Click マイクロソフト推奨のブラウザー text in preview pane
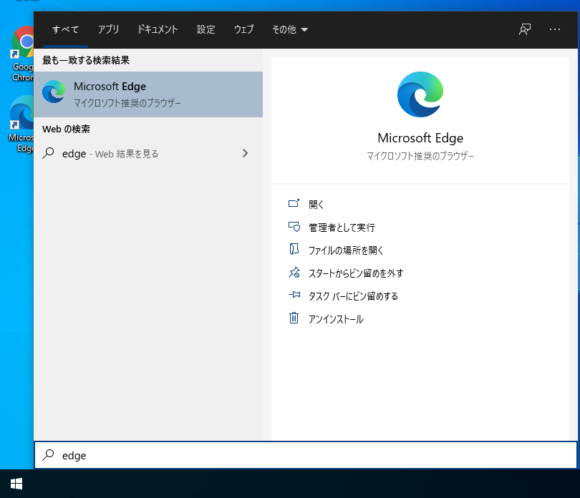Screen dimensions: 580x498 coord(420,156)
